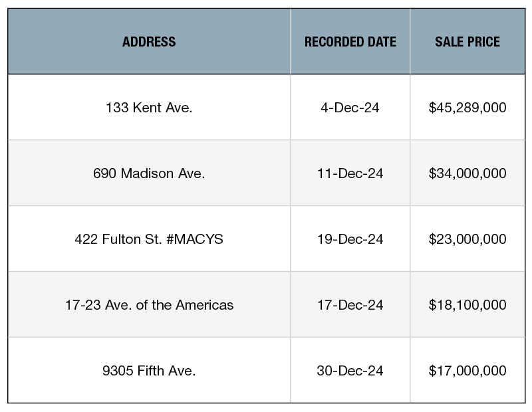This screenshot has height=412, width=532.
Task: Click the 19-Dec-24 recorded date
Action: tap(350, 239)
